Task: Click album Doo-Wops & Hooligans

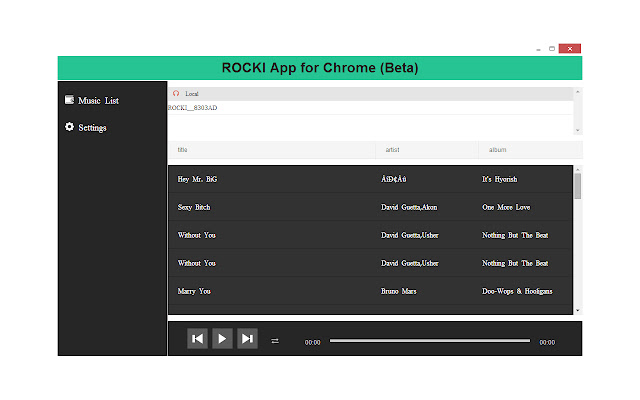Action: [x=517, y=291]
